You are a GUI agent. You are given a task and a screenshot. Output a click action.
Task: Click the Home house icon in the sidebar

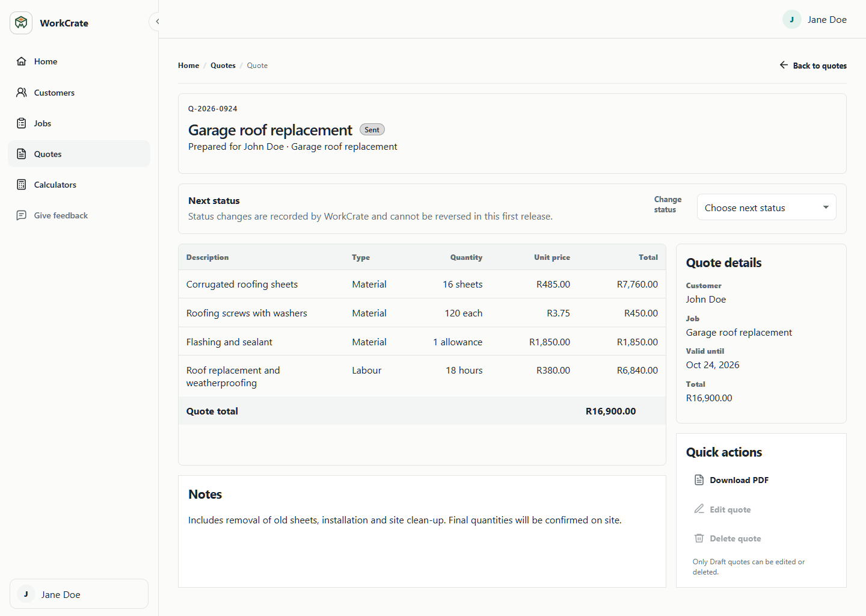click(22, 61)
